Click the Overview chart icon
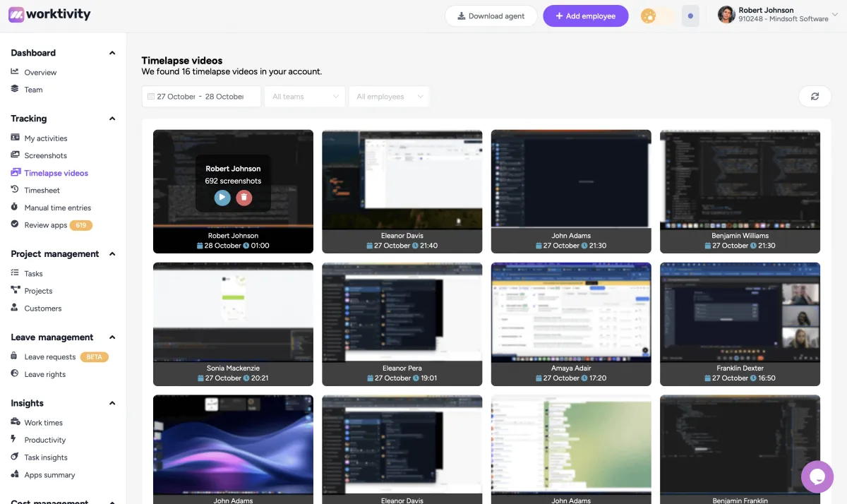The image size is (847, 504). [15, 72]
